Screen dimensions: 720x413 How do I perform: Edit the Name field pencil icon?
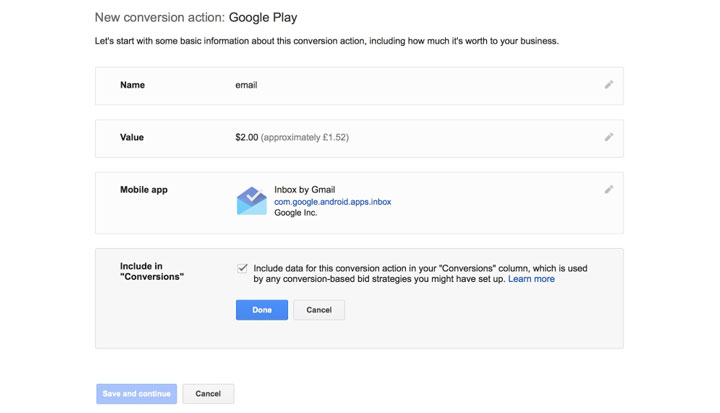(x=608, y=85)
